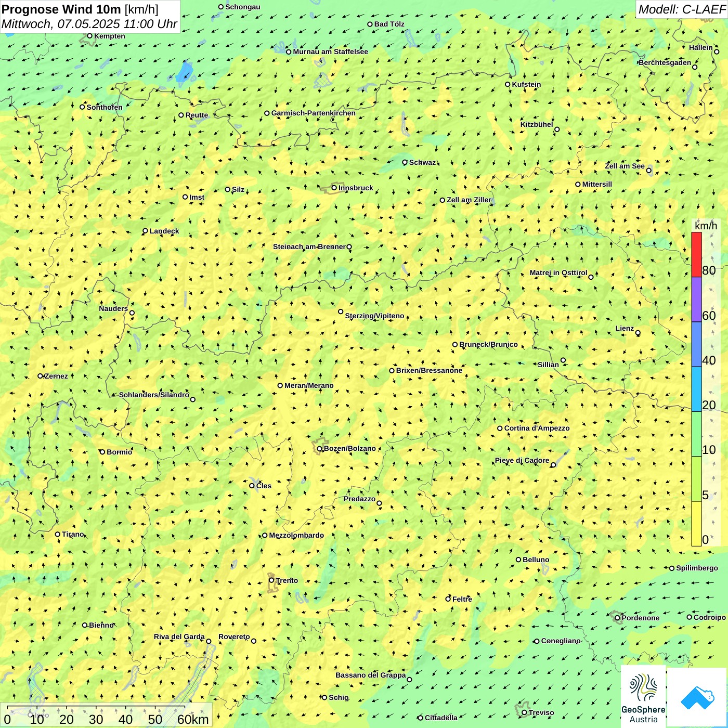Select the "Innsbruck" city label
The width and height of the screenshot is (728, 728).
pos(356,188)
